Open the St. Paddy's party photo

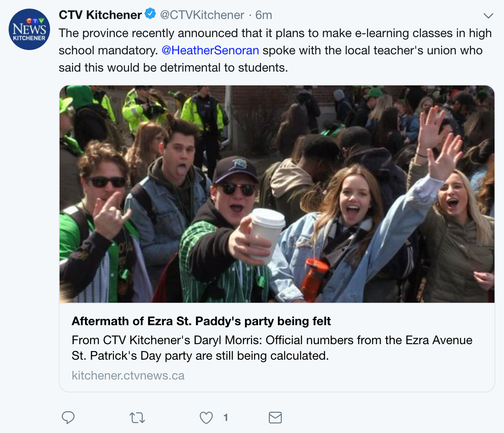pos(277,194)
